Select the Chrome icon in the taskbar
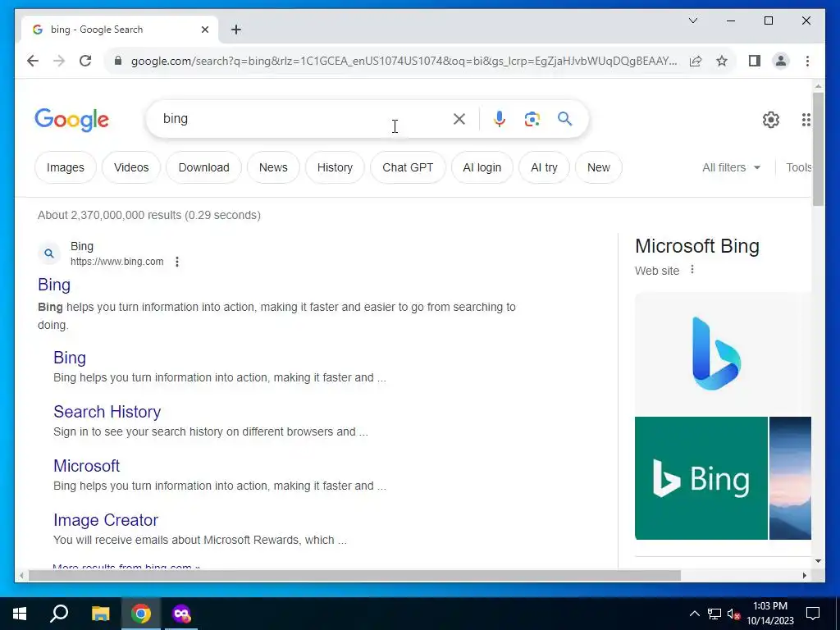Viewport: 840px width, 630px height. [141, 614]
